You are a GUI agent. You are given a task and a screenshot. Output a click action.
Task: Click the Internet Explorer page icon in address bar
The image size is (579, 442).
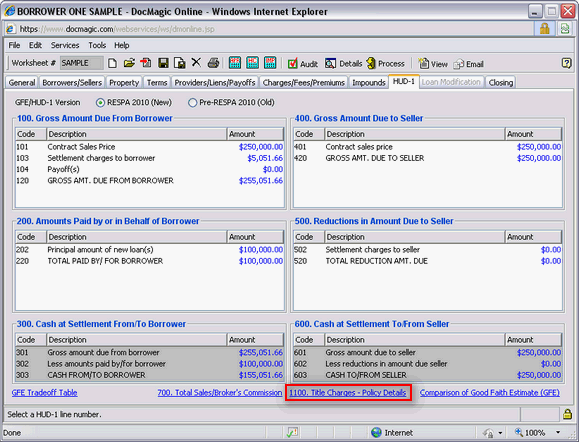pyautogui.click(x=11, y=29)
